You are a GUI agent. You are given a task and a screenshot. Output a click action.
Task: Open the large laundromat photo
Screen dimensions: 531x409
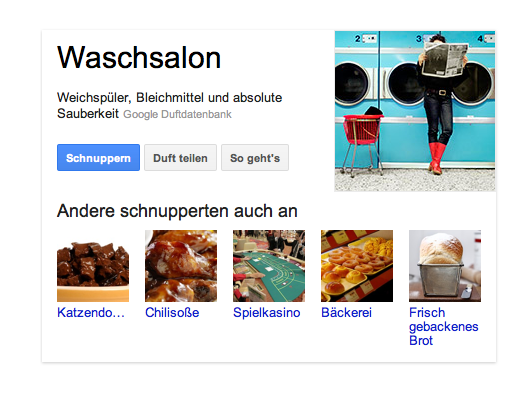pyautogui.click(x=415, y=111)
